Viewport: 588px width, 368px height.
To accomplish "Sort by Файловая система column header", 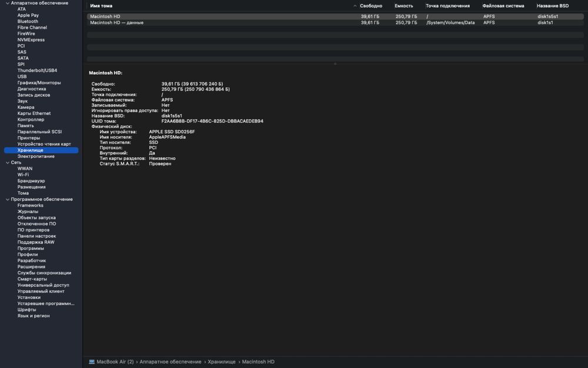I will tap(503, 6).
